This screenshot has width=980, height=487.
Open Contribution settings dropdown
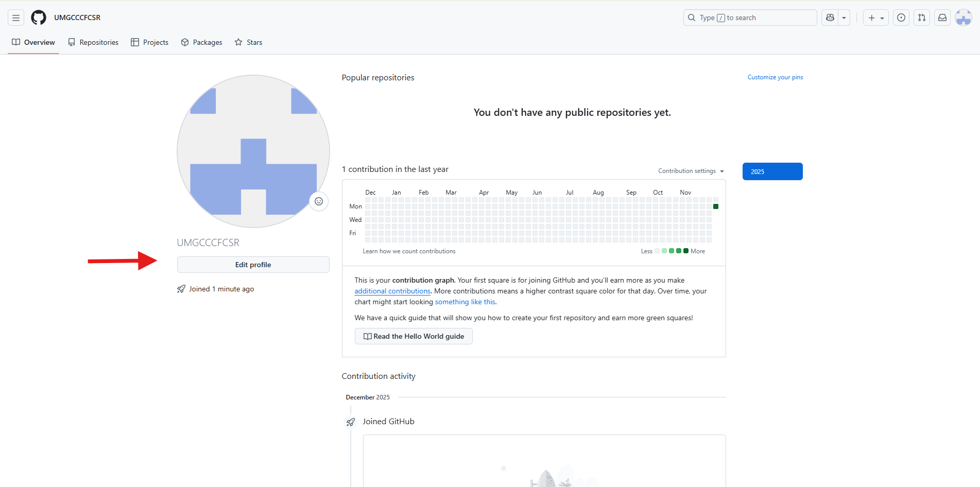(x=691, y=171)
